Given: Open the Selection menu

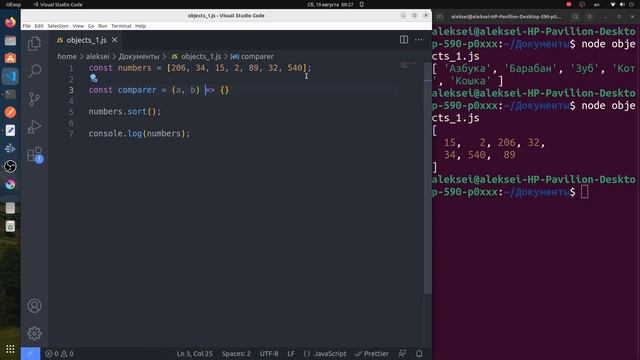Looking at the screenshot, I should tap(58, 26).
